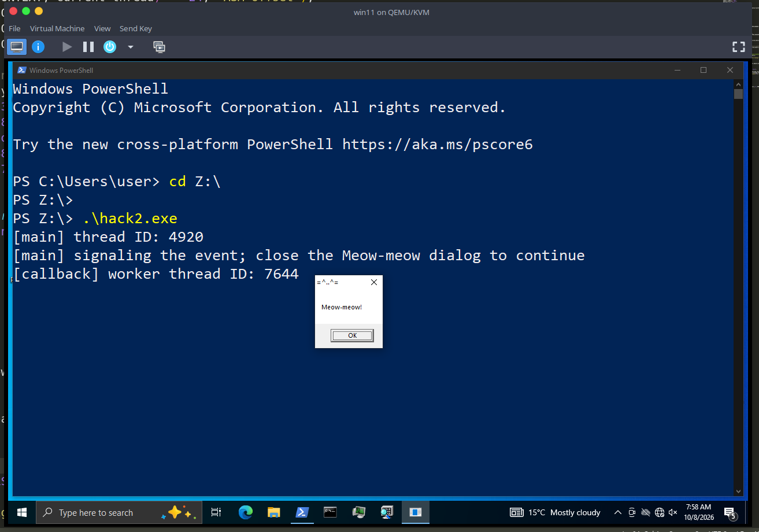Toggle fullscreen mode for the VM viewer
This screenshot has height=532, width=759.
tap(738, 47)
